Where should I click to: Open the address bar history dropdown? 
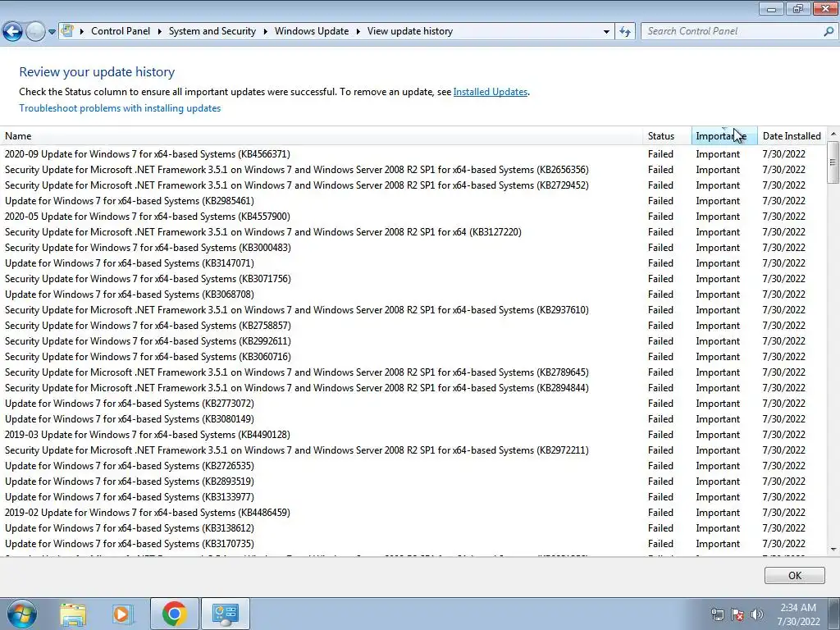(x=606, y=32)
